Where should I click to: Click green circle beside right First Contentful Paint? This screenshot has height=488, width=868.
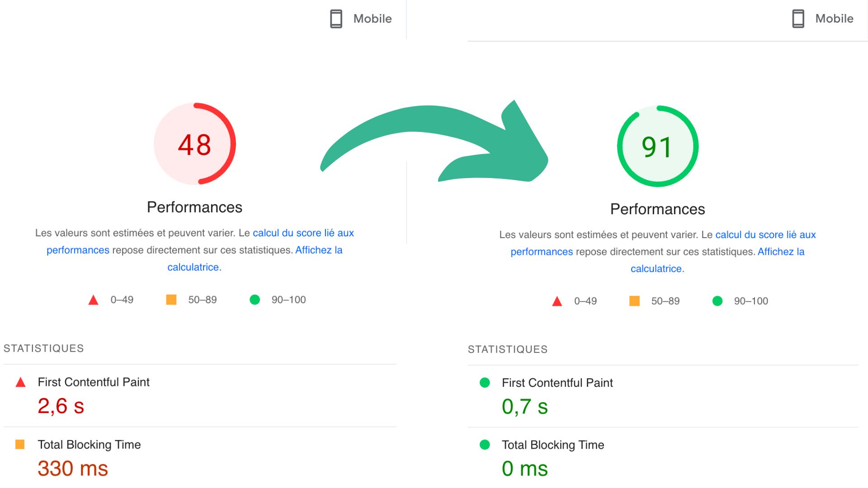point(485,383)
